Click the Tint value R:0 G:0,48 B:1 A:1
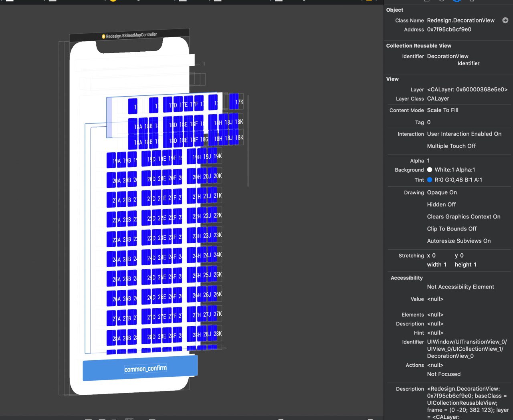Screen dimensions: 513x420 [458, 180]
